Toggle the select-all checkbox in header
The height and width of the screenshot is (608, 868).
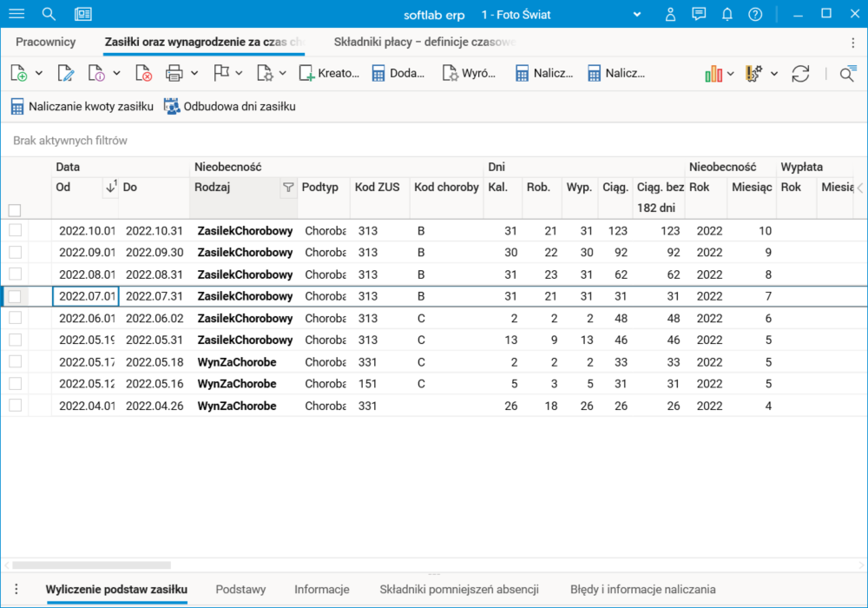(x=15, y=210)
